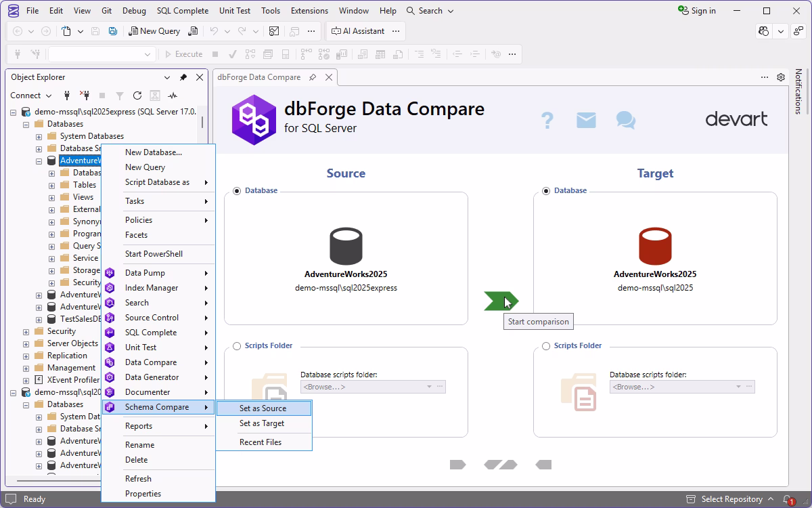Click Sign in at top right

pyautogui.click(x=697, y=11)
